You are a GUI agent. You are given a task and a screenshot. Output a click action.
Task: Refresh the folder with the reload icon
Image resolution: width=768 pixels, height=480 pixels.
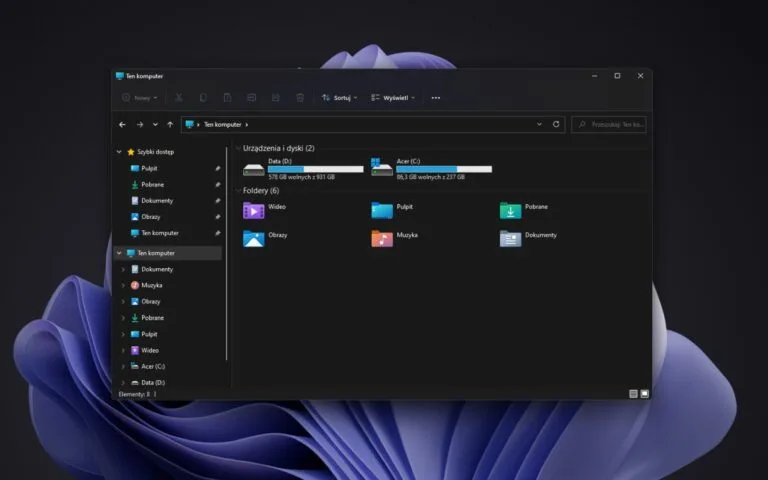point(556,124)
